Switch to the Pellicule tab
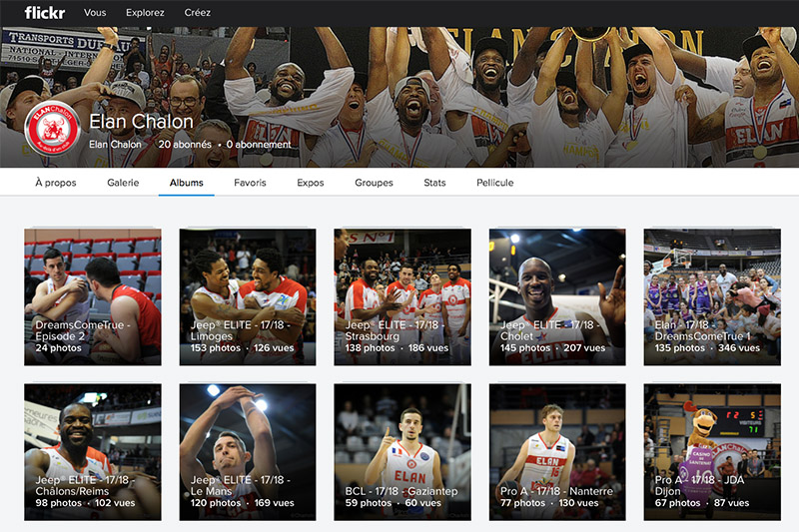The image size is (799, 532). pos(494,183)
